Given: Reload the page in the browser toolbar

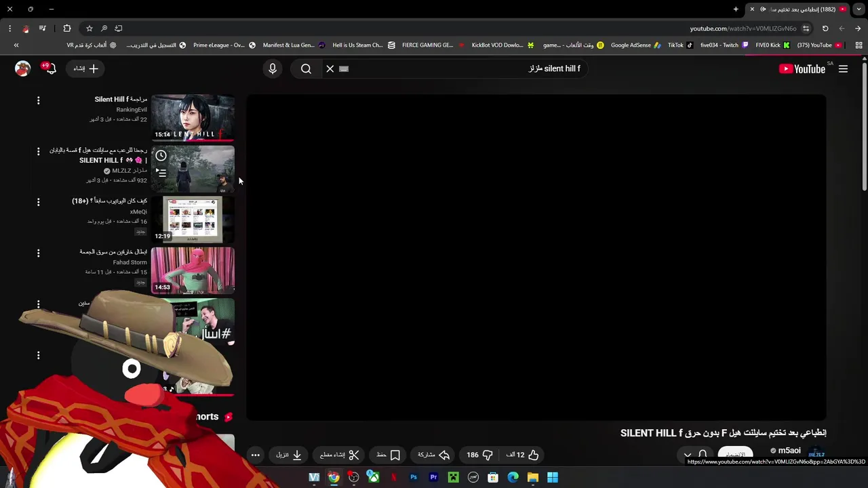Looking at the screenshot, I should pyautogui.click(x=825, y=28).
